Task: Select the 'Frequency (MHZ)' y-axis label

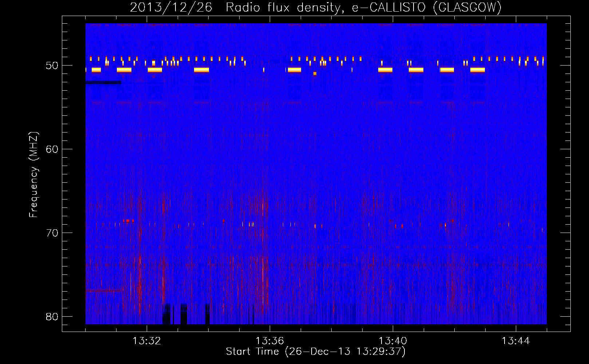Action: click(33, 175)
